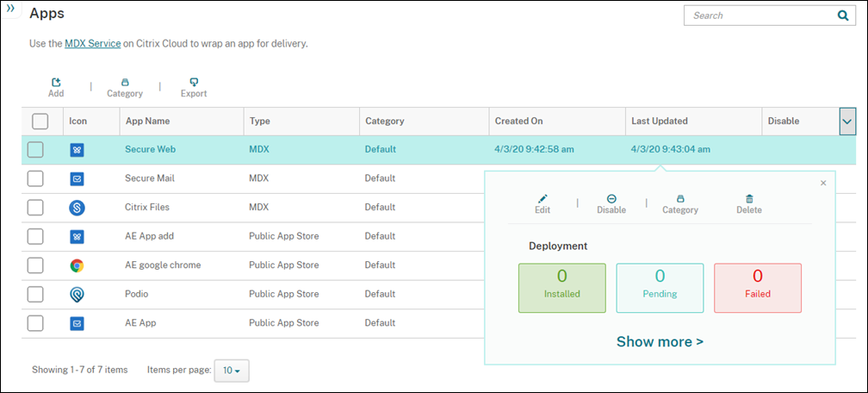
Task: Click the AE google chrome icon
Action: (77, 265)
